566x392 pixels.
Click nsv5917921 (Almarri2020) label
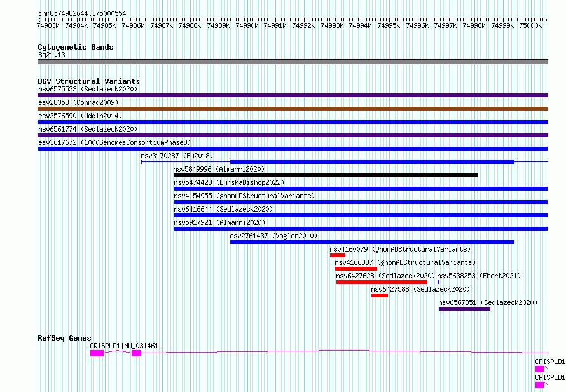[219, 222]
